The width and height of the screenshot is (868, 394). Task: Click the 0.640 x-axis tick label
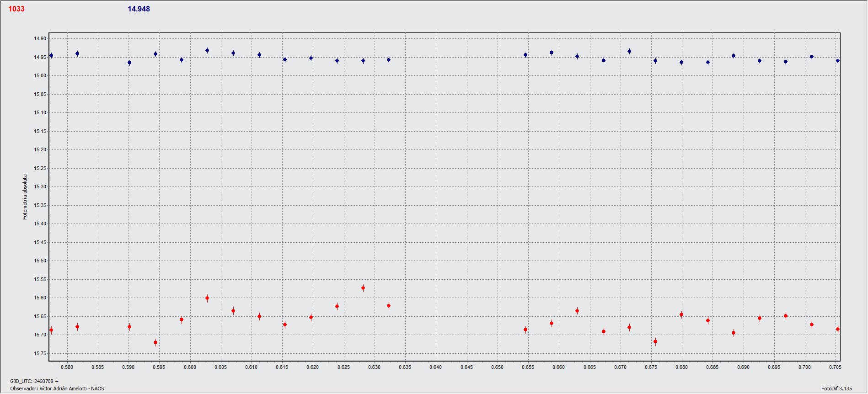click(435, 367)
